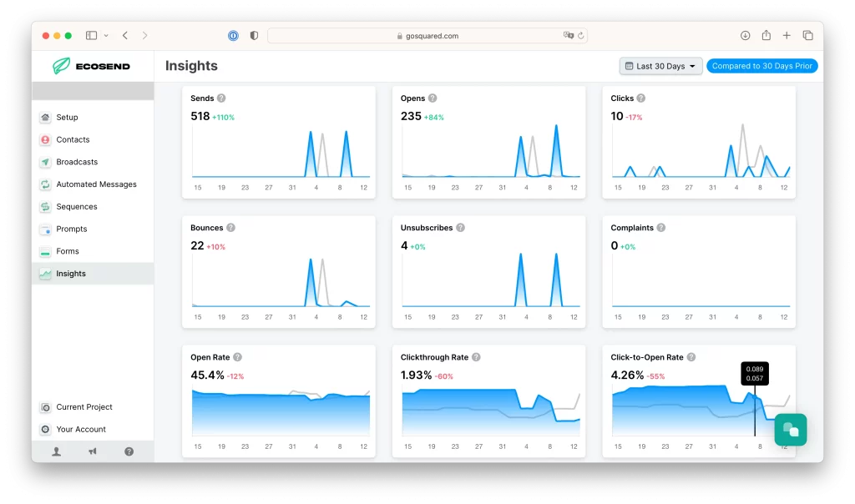This screenshot has height=504, width=855.
Task: Open the Current Project selector
Action: click(83, 407)
